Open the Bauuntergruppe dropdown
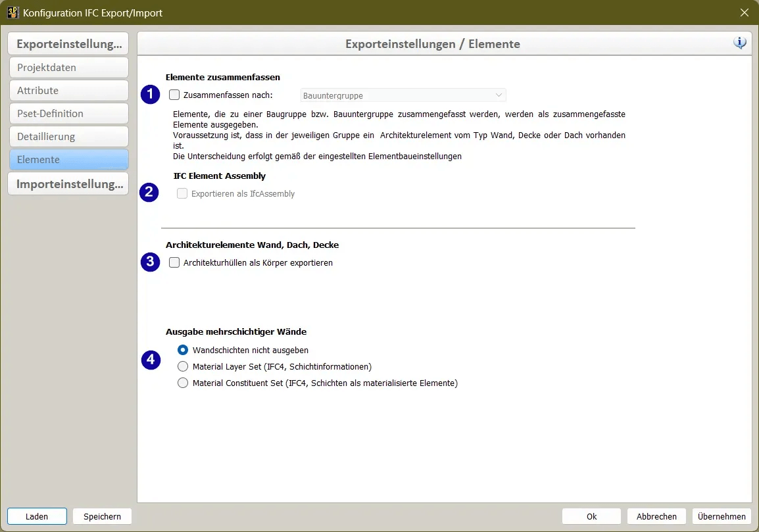 (x=499, y=95)
